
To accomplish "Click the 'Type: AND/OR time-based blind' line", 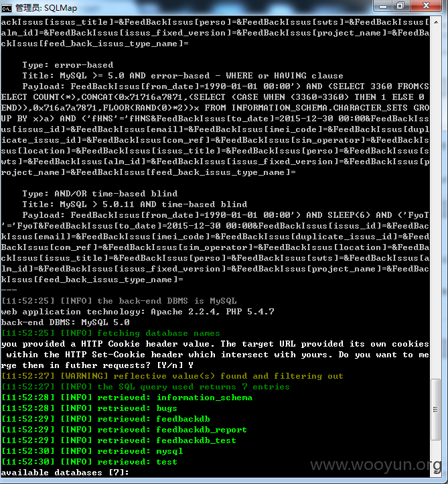I will coord(100,194).
